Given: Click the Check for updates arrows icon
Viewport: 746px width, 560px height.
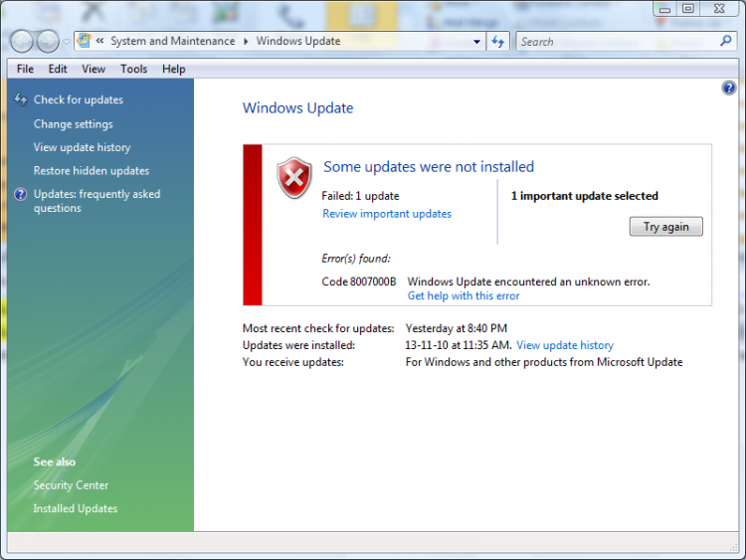Looking at the screenshot, I should coord(21,99).
